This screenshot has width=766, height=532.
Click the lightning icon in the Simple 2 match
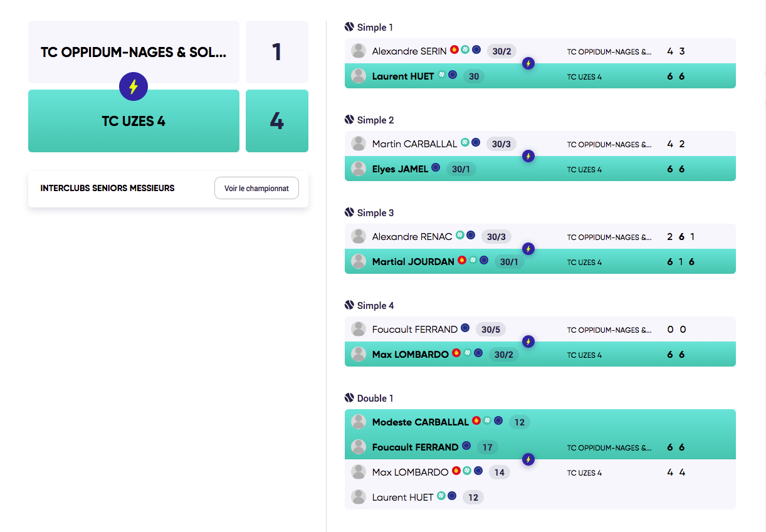528,156
